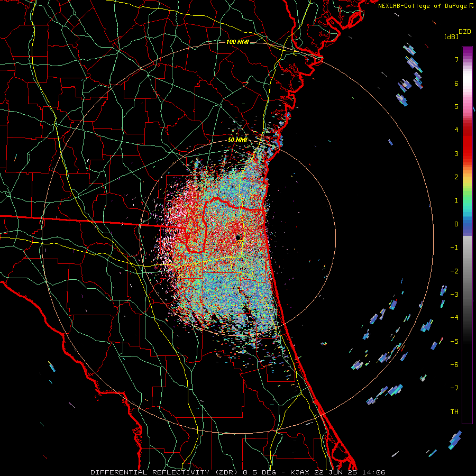
Task: Click the 0 value on color scale
Action: tap(456, 224)
